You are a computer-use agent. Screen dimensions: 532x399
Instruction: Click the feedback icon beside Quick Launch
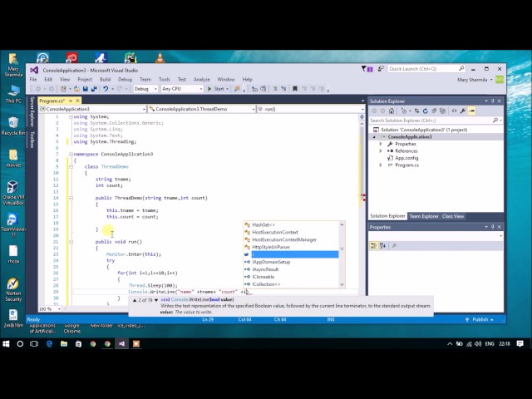(381, 69)
